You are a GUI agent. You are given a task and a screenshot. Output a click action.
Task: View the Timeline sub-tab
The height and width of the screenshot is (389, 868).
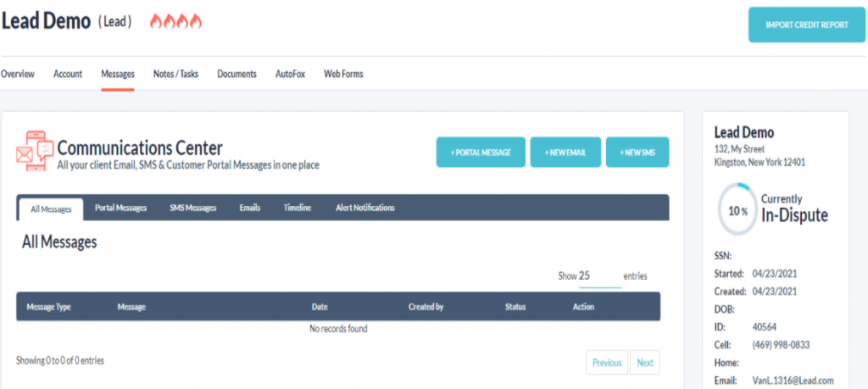[x=297, y=208]
